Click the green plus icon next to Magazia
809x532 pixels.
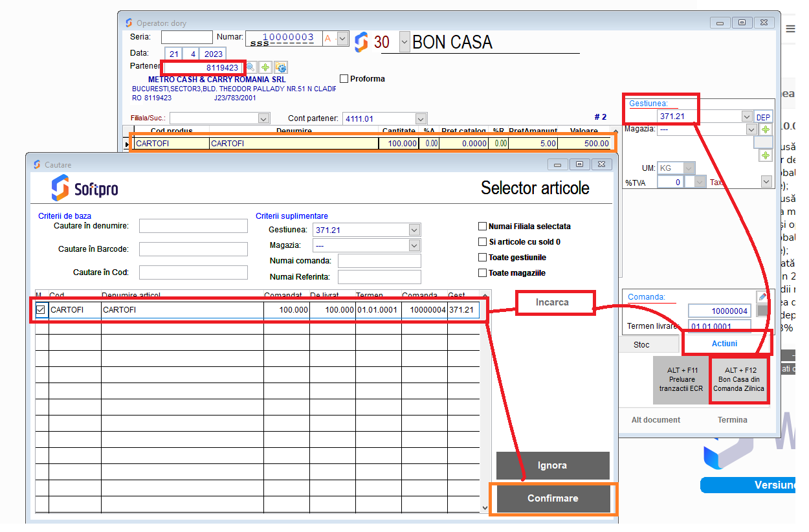click(x=766, y=129)
